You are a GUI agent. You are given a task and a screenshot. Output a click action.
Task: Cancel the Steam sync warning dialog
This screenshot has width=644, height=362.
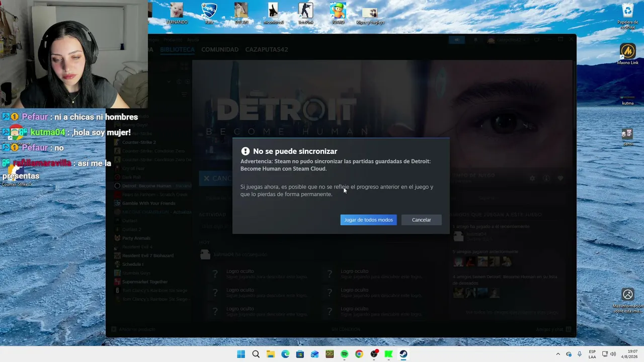421,220
